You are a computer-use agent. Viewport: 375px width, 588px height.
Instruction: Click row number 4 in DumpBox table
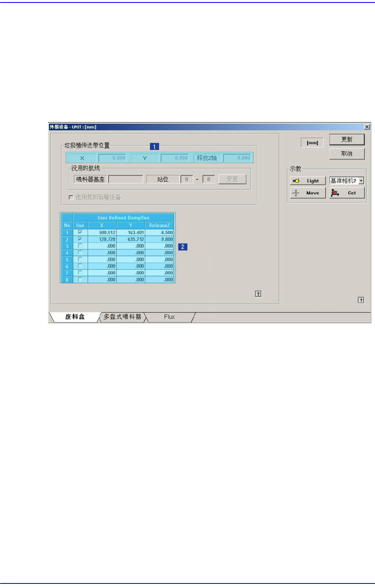(x=67, y=253)
